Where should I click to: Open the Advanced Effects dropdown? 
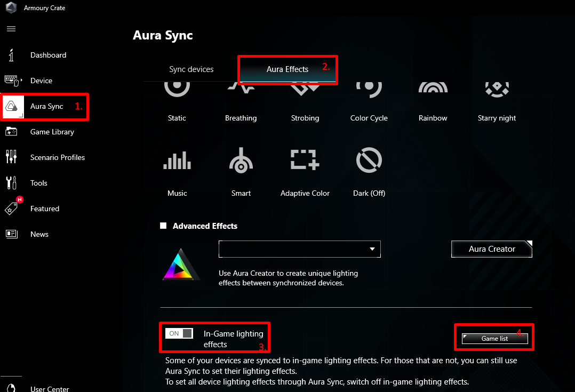(372, 249)
